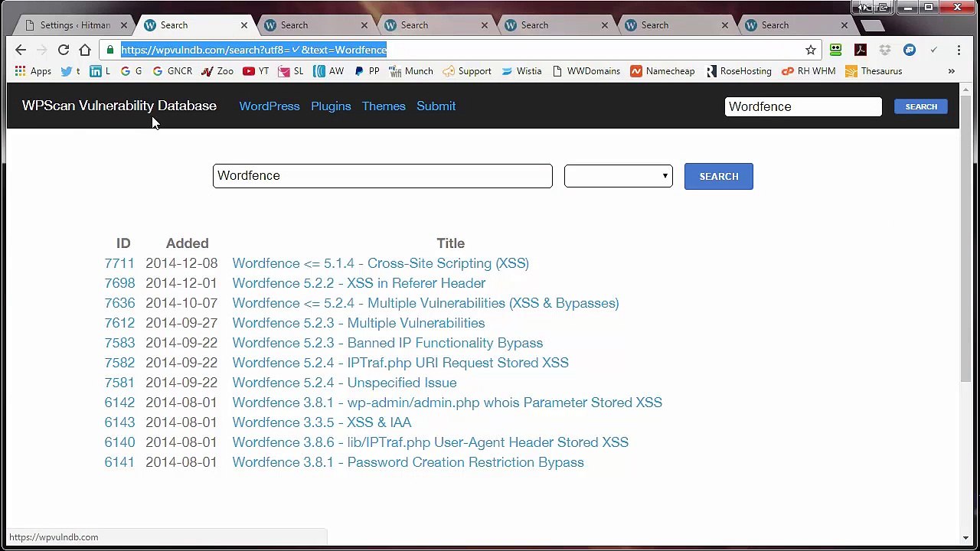Open the Zoo bookmark
The image size is (980, 551).
click(x=217, y=71)
